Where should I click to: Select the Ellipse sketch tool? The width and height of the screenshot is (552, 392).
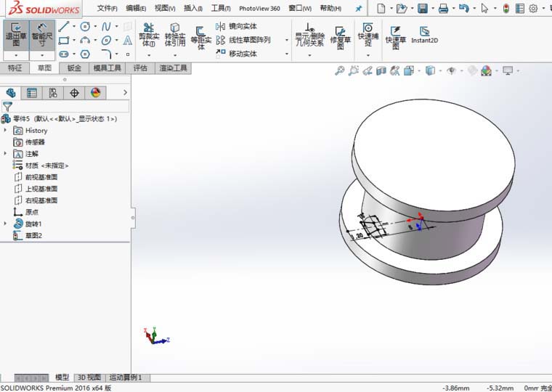[x=106, y=41]
